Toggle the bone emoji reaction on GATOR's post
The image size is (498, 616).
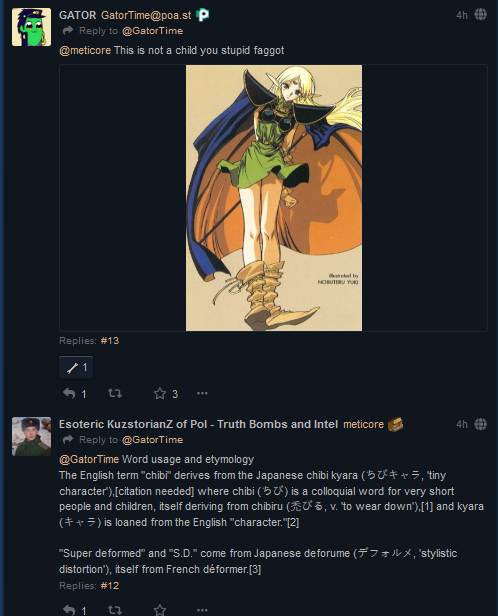coord(76,368)
